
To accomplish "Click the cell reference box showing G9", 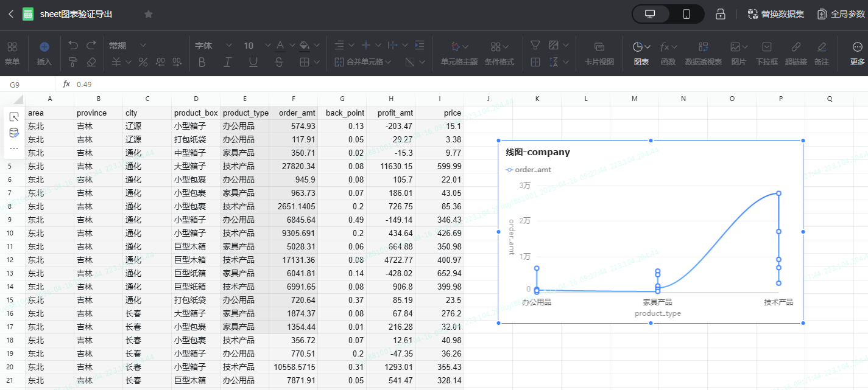I will pyautogui.click(x=27, y=85).
